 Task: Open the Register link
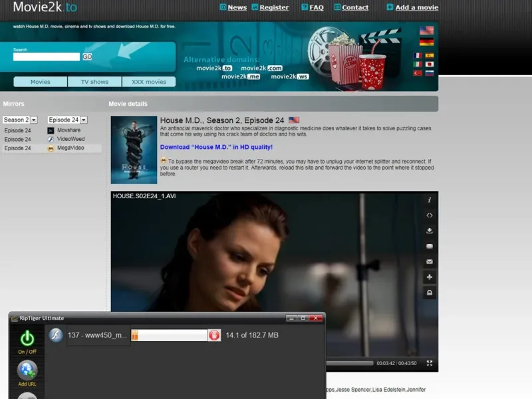(x=274, y=7)
